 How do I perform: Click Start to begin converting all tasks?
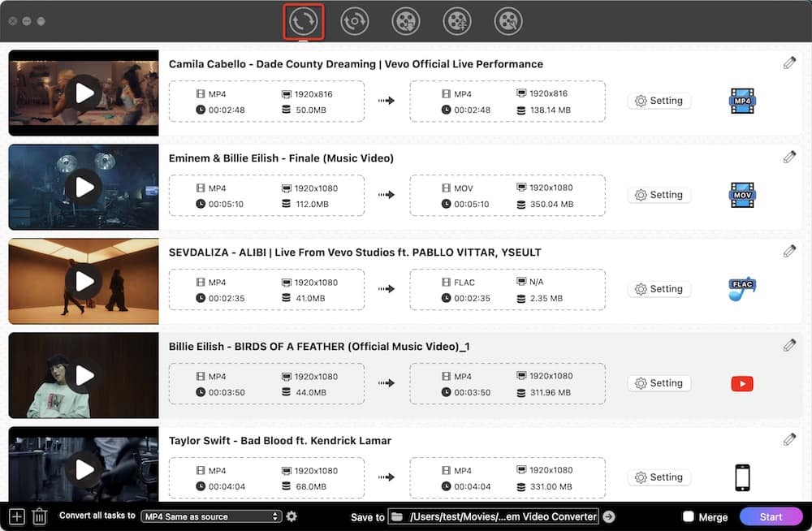click(771, 516)
